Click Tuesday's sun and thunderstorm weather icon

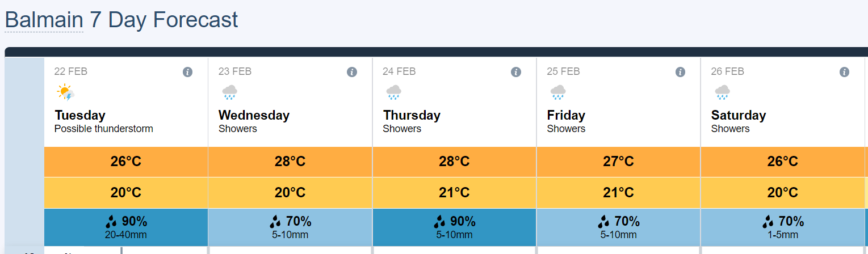(x=66, y=92)
